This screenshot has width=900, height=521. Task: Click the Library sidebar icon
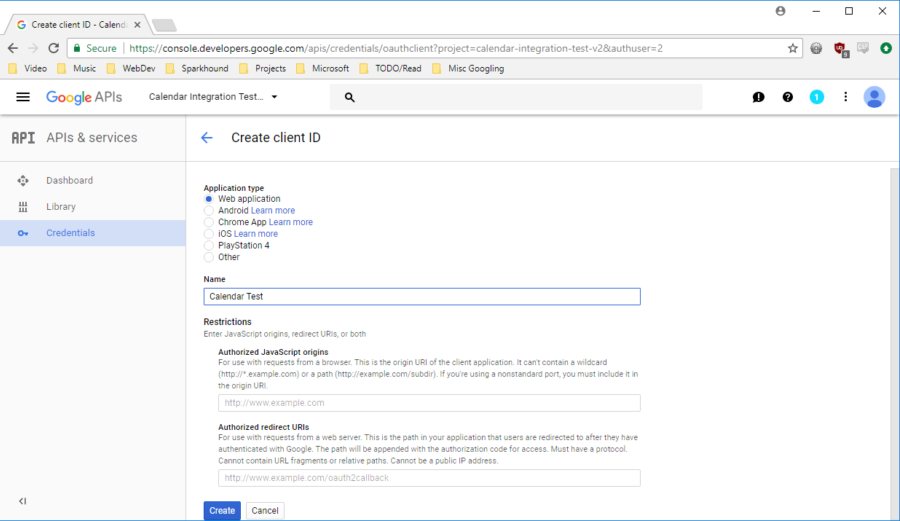tap(23, 207)
